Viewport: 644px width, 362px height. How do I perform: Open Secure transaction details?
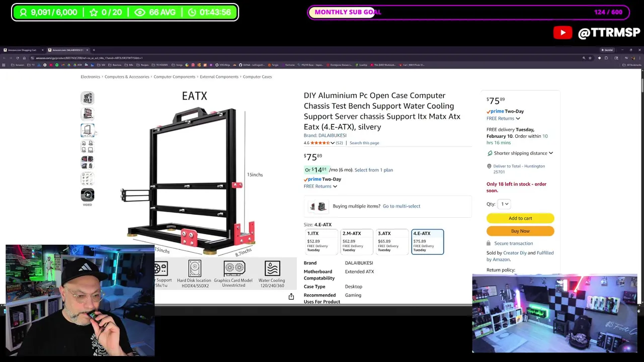click(513, 243)
